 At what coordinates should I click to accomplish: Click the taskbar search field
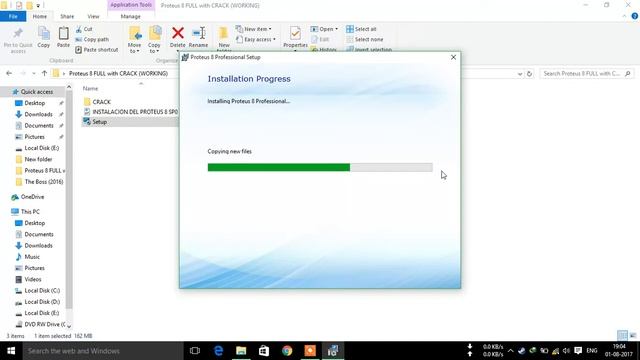pyautogui.click(x=103, y=351)
